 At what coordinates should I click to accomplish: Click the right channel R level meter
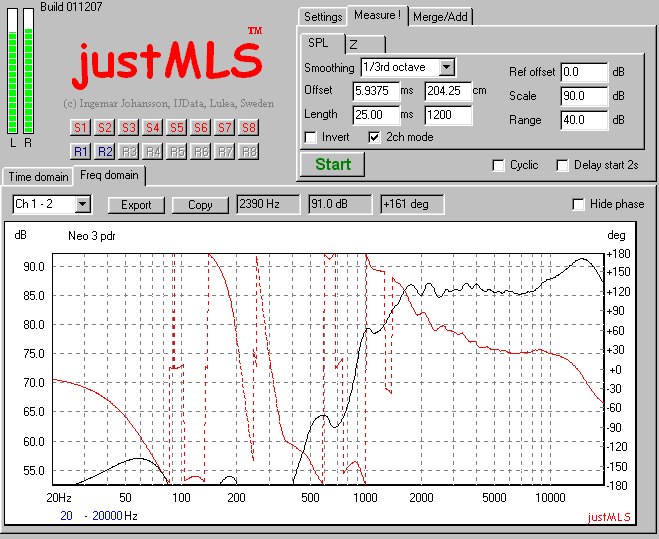click(x=28, y=71)
